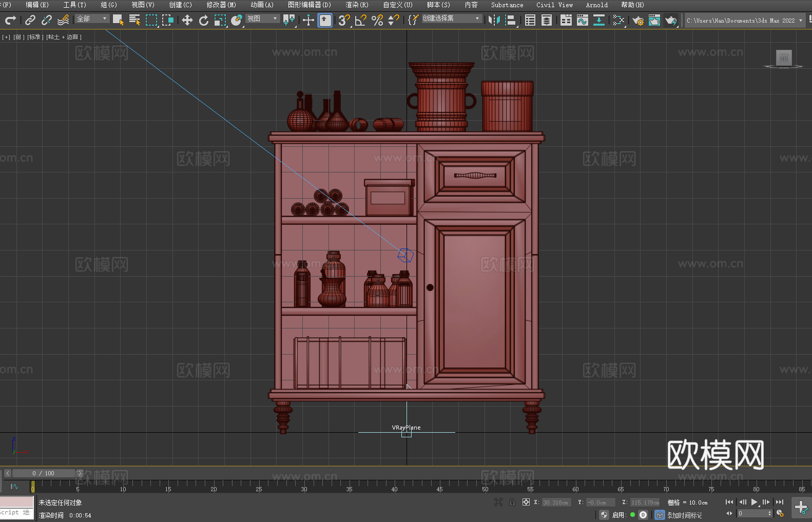Toggle Select and Manipulate crosshair icon
Image resolution: width=812 pixels, height=522 pixels.
click(x=308, y=20)
